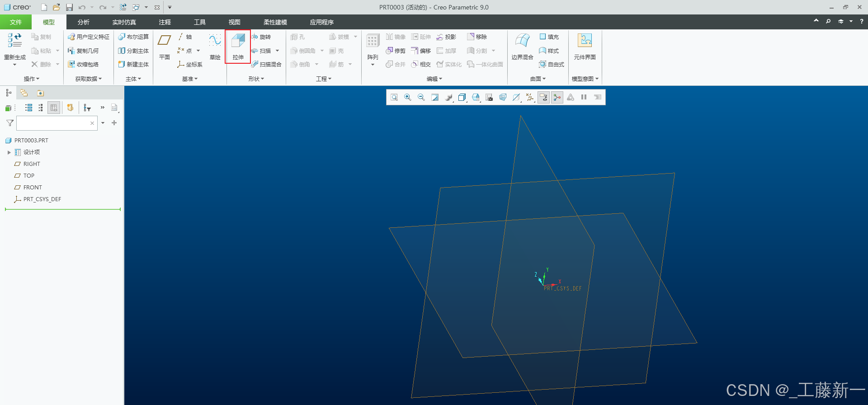Image resolution: width=868 pixels, height=405 pixels.
Task: Expand the 编辑 editing group menu
Action: click(434, 79)
